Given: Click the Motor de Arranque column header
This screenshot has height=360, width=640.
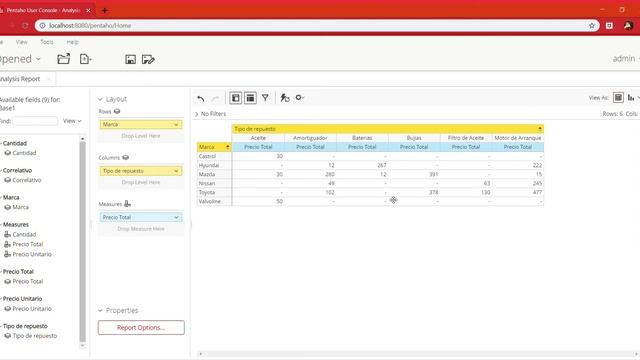Looking at the screenshot, I should 518,138.
